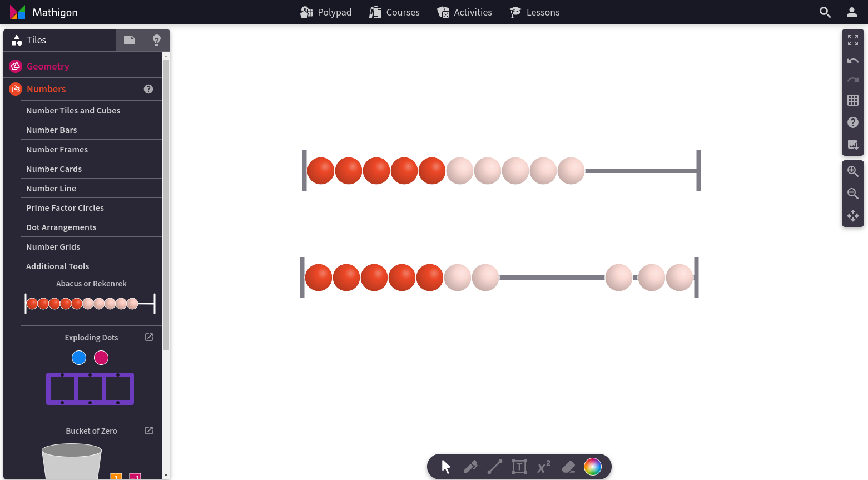Click the export image icon
868x480 pixels.
(852, 144)
